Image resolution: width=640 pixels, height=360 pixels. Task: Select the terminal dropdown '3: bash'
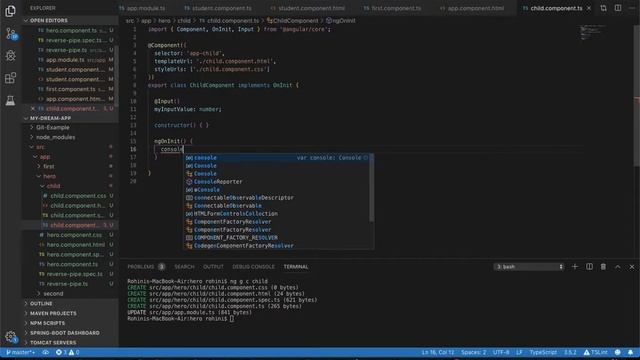(529, 267)
